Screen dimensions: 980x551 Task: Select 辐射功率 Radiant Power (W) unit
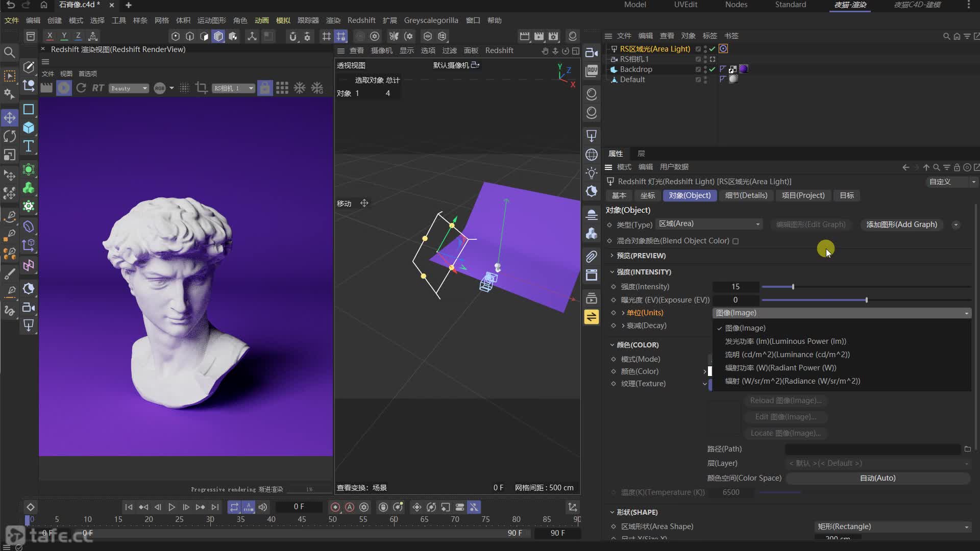780,368
